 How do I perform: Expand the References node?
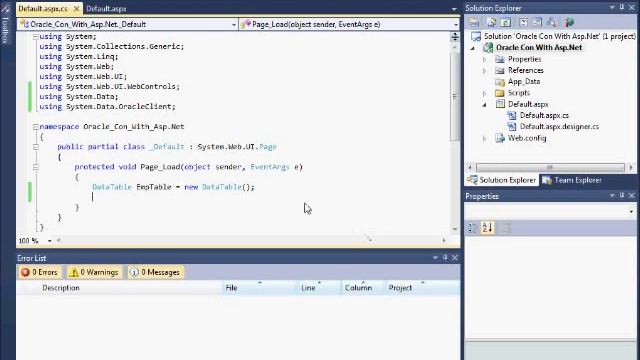(x=484, y=71)
